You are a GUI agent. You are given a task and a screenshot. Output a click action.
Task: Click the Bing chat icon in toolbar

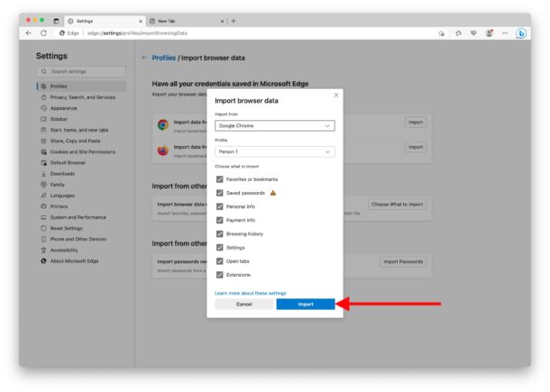point(520,32)
